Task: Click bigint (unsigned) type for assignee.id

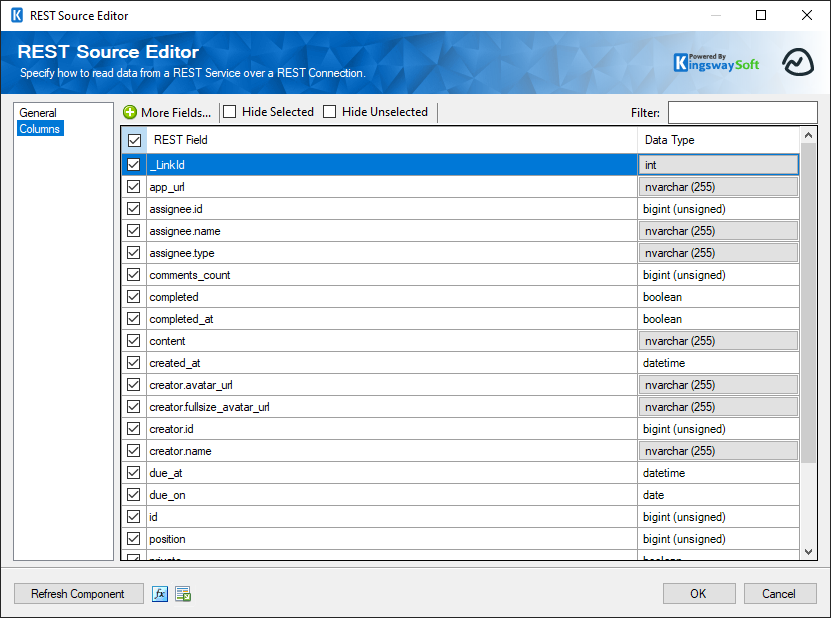Action: coord(684,209)
